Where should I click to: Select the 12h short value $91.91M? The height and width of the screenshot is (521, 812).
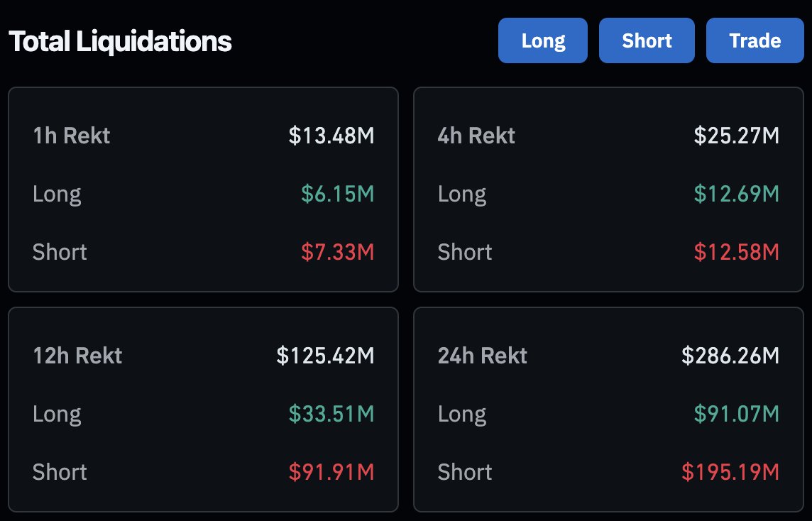click(x=331, y=472)
